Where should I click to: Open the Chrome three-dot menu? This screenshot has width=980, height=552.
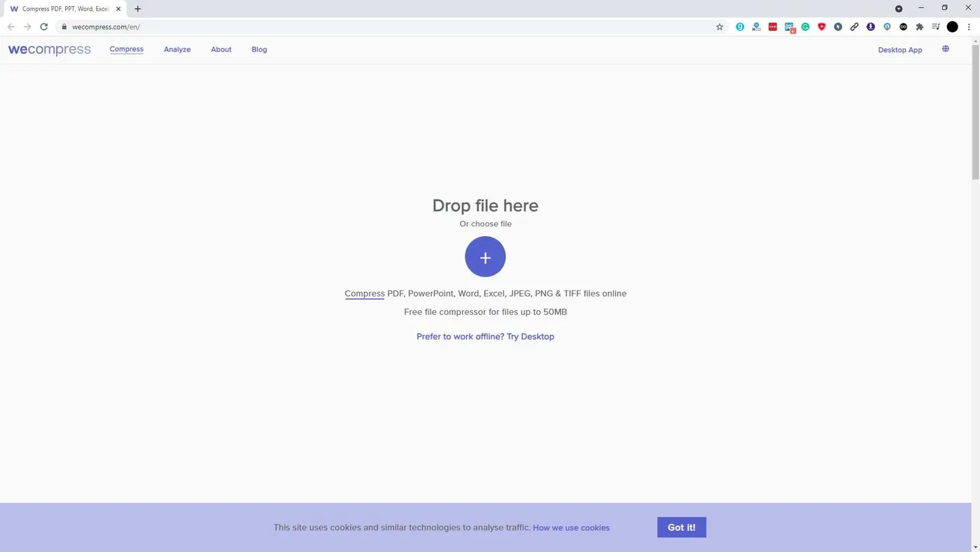[x=969, y=27]
